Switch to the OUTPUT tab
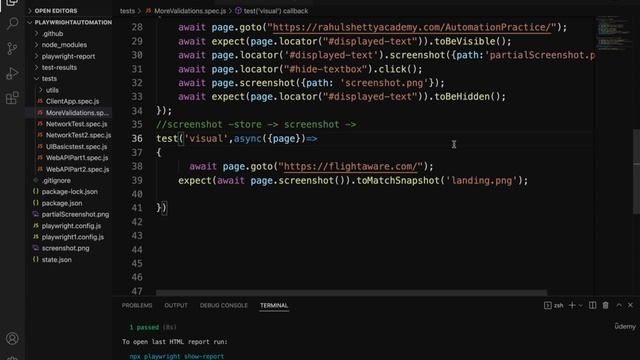640x360 pixels. [176, 305]
